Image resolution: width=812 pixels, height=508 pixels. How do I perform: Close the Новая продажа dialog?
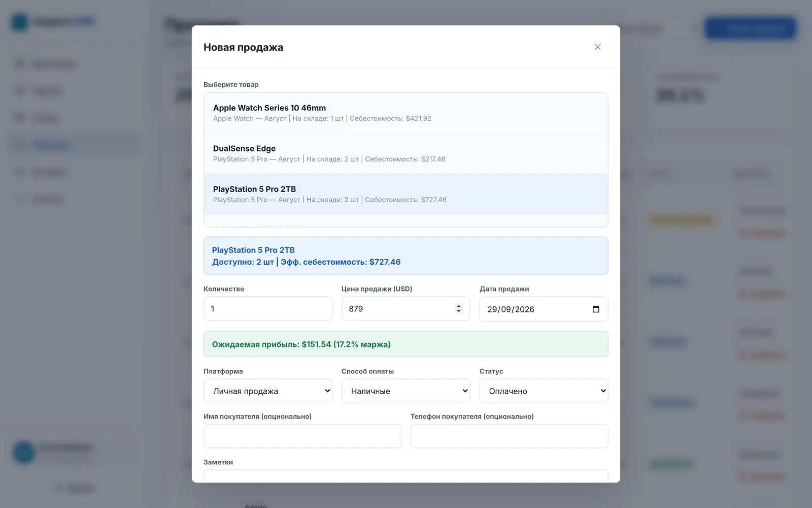click(597, 47)
